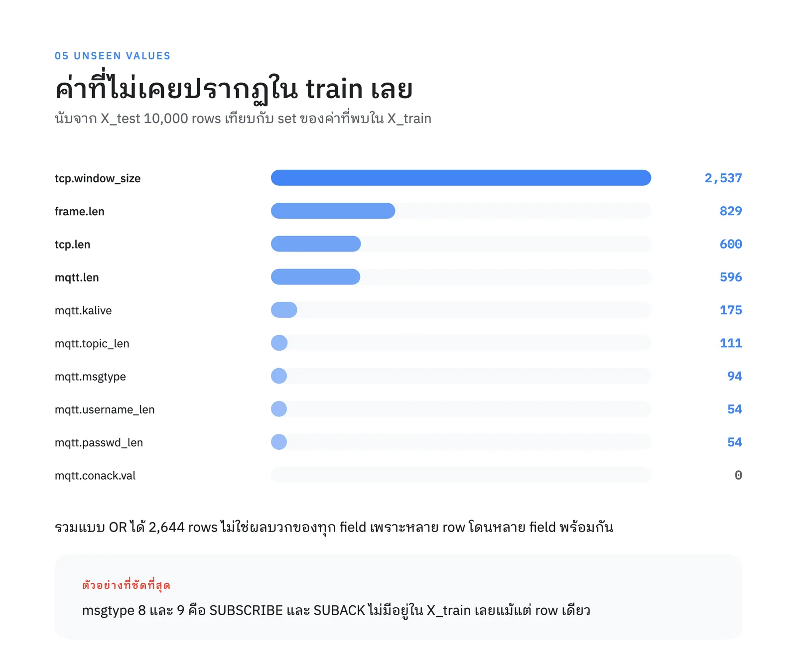Select the tcp.len bar
The image size is (797, 672).
pos(461,244)
